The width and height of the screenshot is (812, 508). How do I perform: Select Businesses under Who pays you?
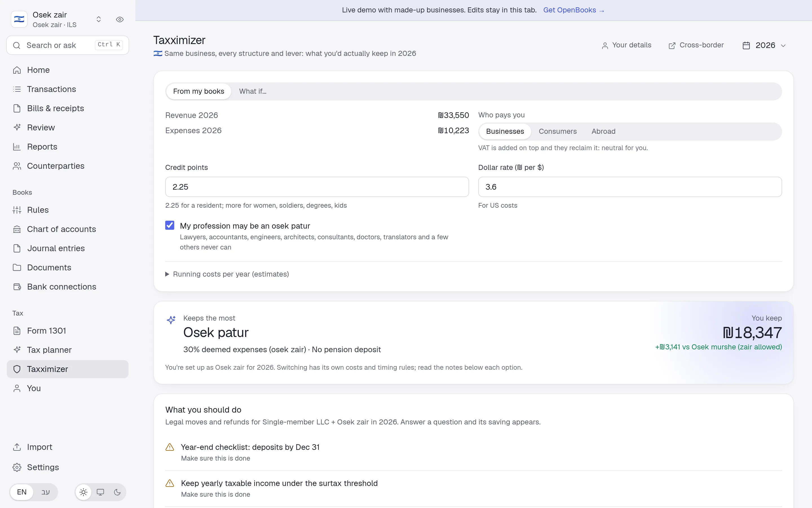[505, 131]
